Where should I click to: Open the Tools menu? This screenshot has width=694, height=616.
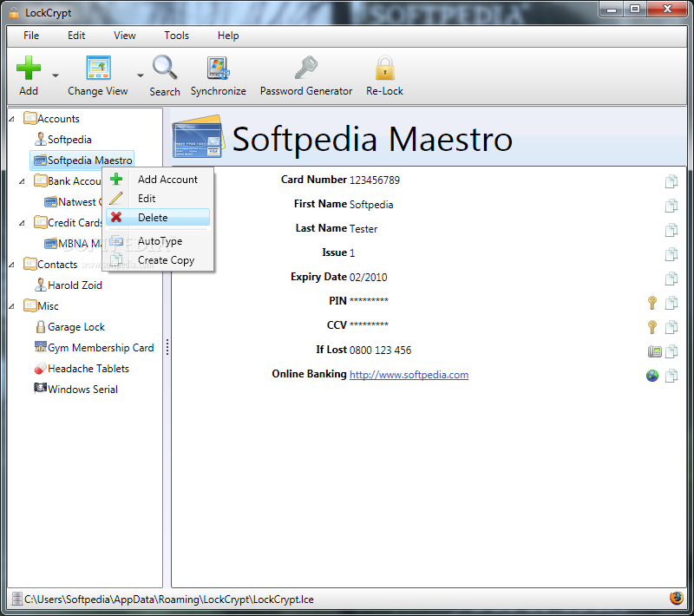coord(177,36)
